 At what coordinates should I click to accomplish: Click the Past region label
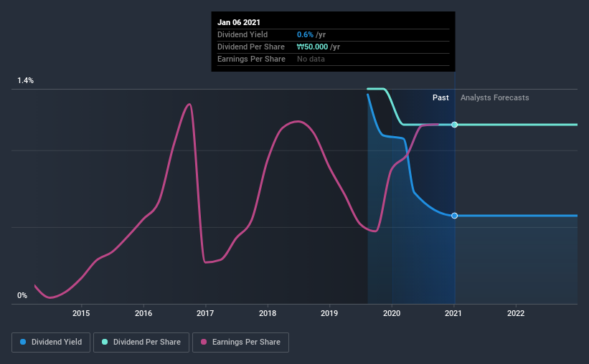pos(440,97)
